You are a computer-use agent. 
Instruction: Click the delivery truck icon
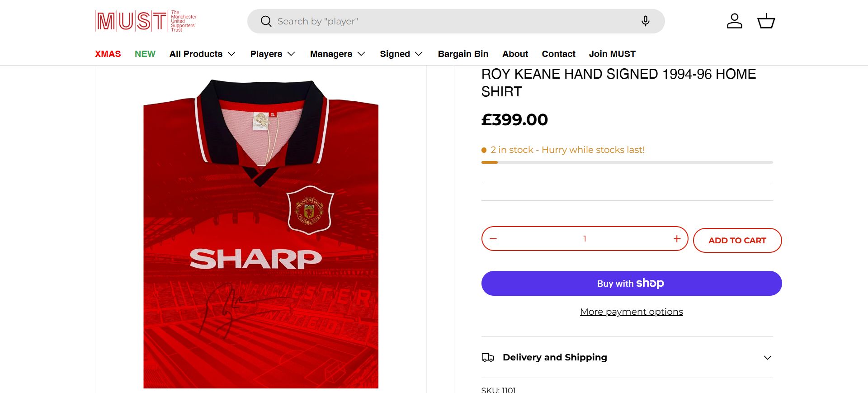point(488,358)
